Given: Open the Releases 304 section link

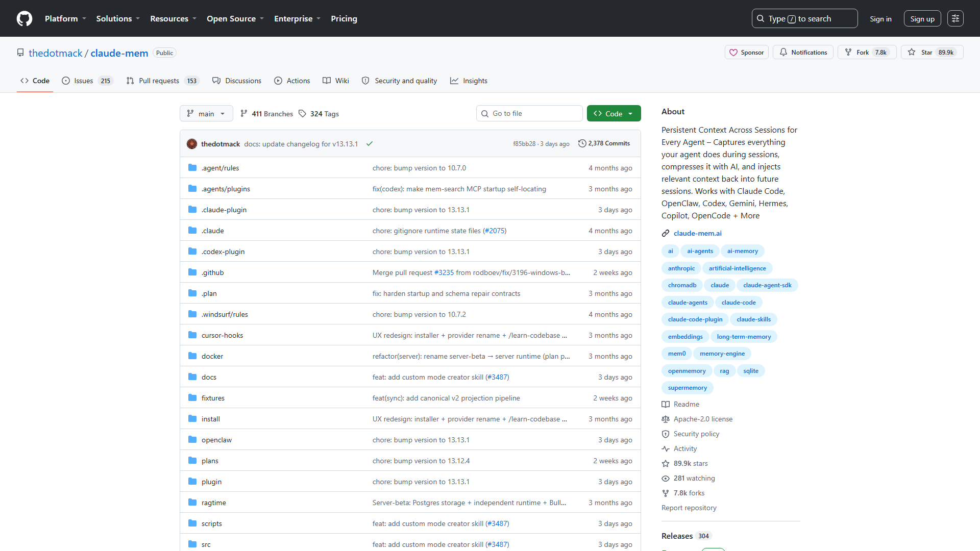Looking at the screenshot, I should pos(685,536).
